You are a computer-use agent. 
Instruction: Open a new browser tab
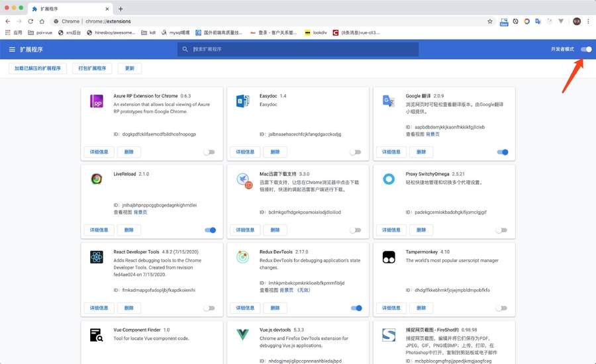[x=121, y=9]
